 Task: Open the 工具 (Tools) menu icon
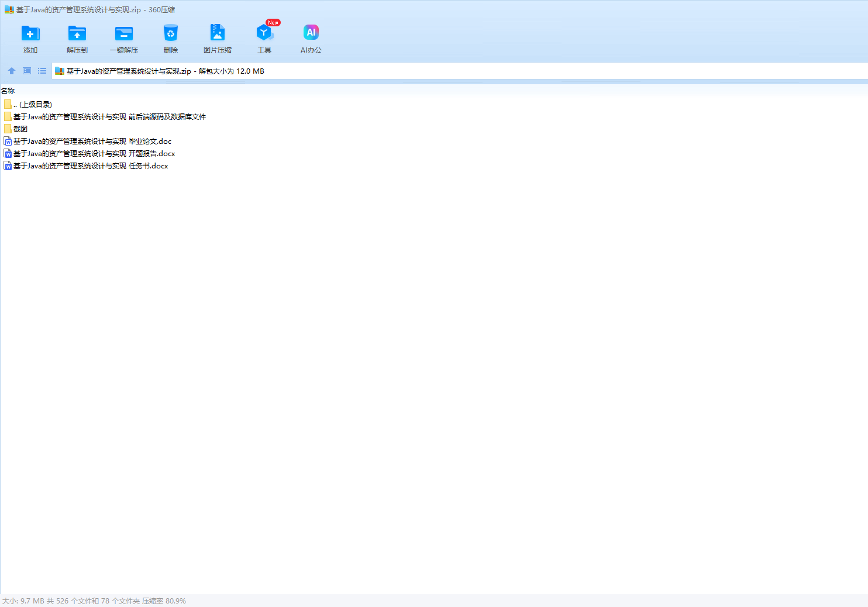pyautogui.click(x=264, y=39)
